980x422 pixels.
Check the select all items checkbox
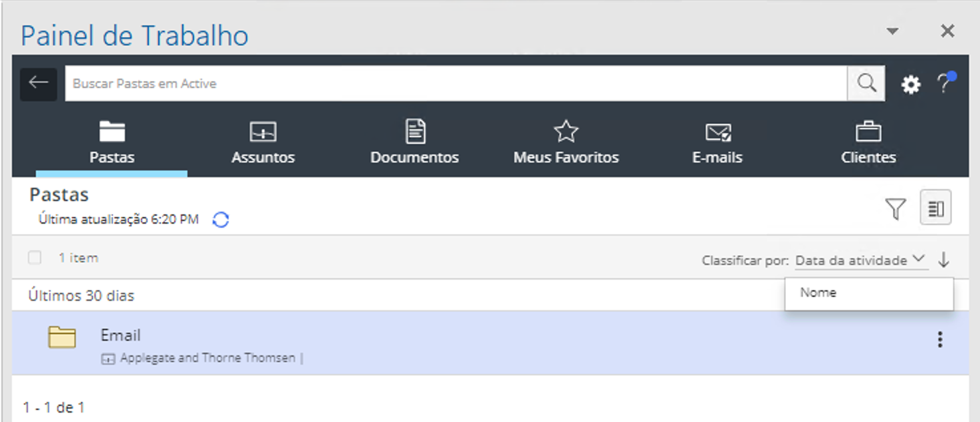pos(35,258)
